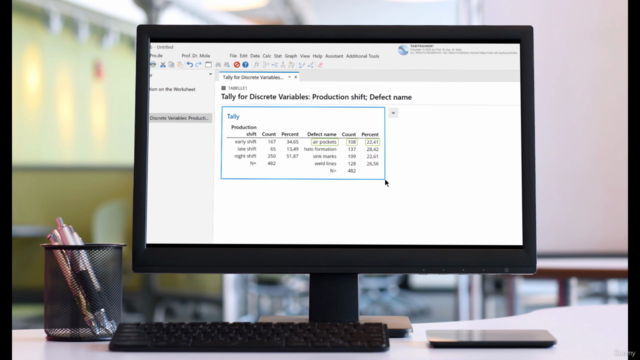Click the 'halo formation' defect cell
Image resolution: width=640 pixels, height=360 pixels.
pos(320,149)
